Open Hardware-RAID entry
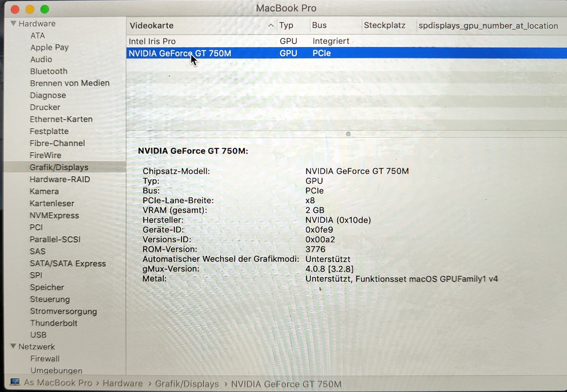 (60, 179)
